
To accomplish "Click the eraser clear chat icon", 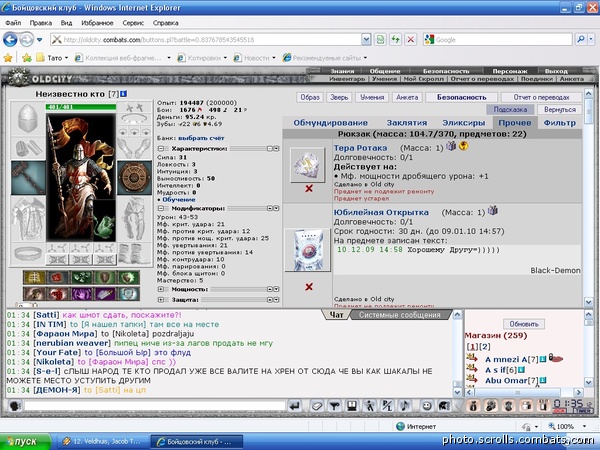I will click(316, 406).
